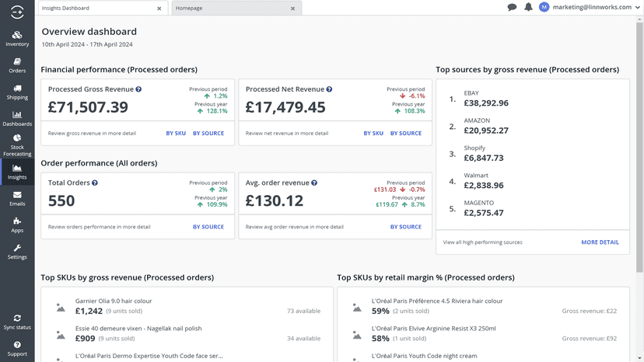Open the Shipping sidebar icon
The width and height of the screenshot is (644, 362).
(x=17, y=92)
